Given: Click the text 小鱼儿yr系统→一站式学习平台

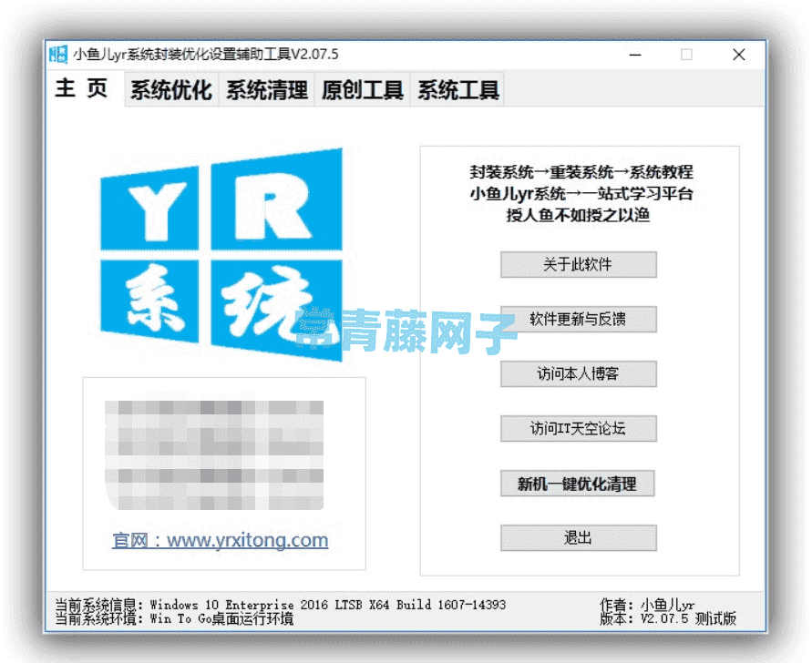Looking at the screenshot, I should pyautogui.click(x=581, y=194).
